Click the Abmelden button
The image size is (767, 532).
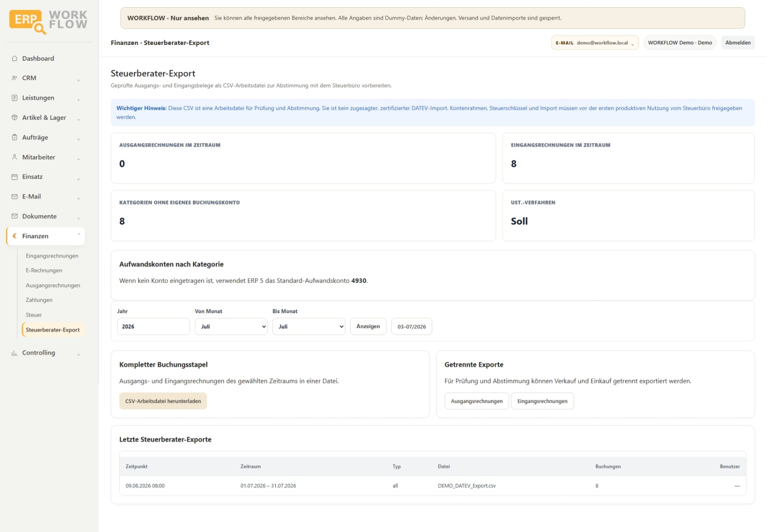[x=738, y=43]
